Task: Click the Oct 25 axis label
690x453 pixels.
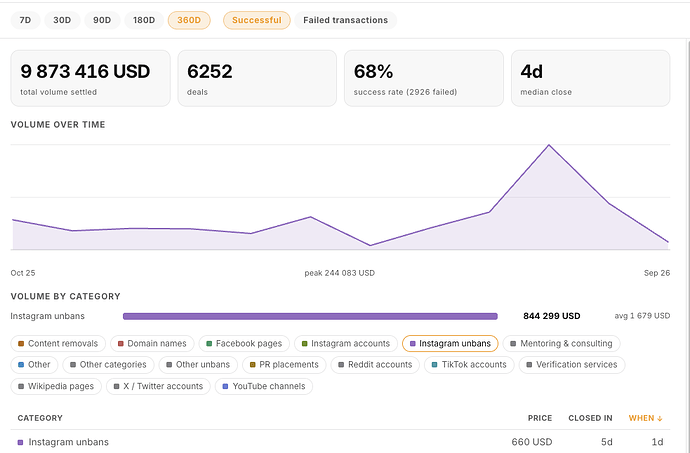Action: click(23, 273)
